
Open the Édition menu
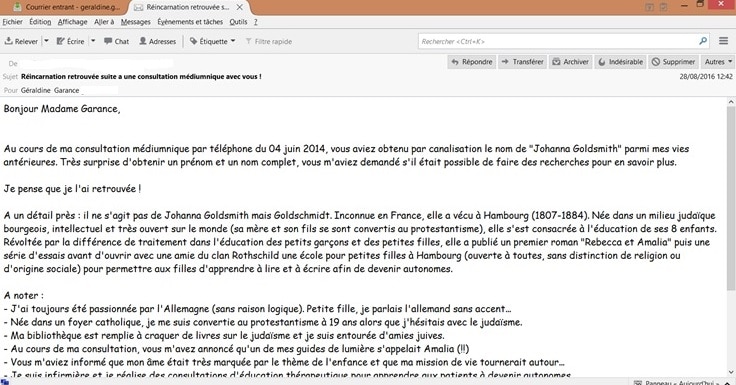coord(40,22)
